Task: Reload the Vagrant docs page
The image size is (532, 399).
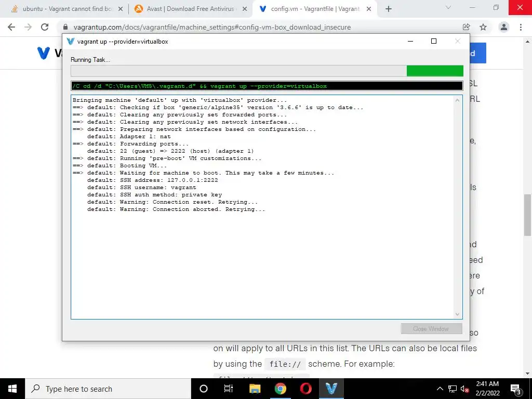Action: 45,27
